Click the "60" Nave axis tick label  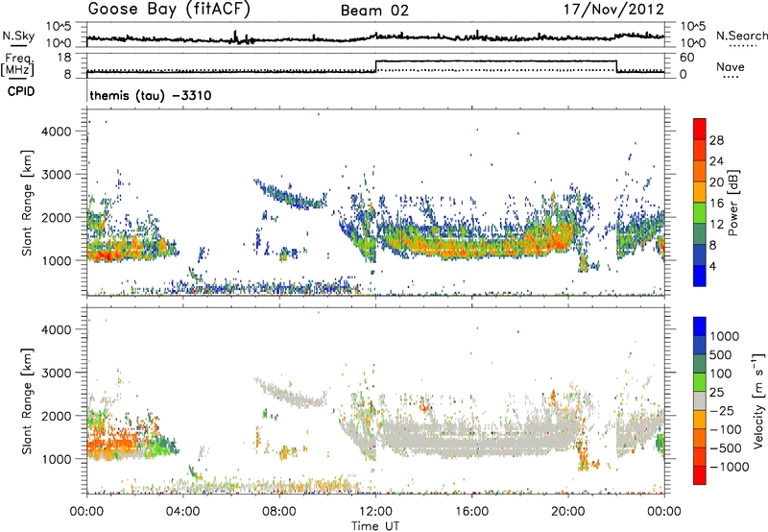tap(687, 58)
